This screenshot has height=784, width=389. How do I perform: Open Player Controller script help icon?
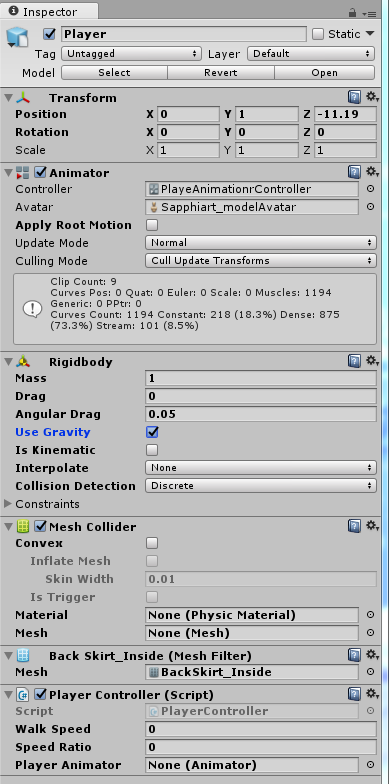pos(354,694)
